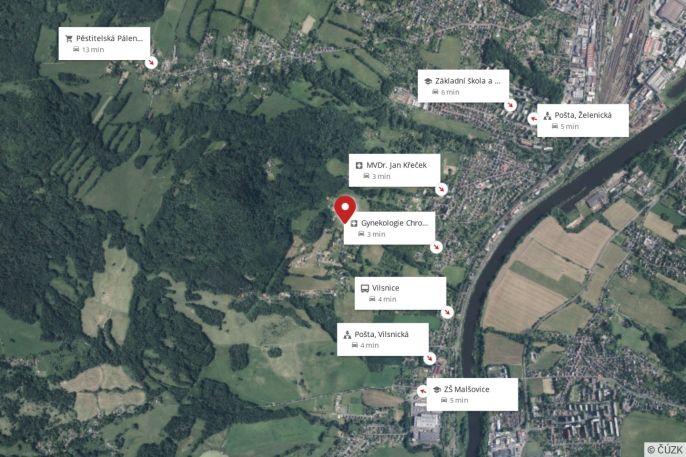Open the ZŠ Malšovice place card

click(472, 394)
